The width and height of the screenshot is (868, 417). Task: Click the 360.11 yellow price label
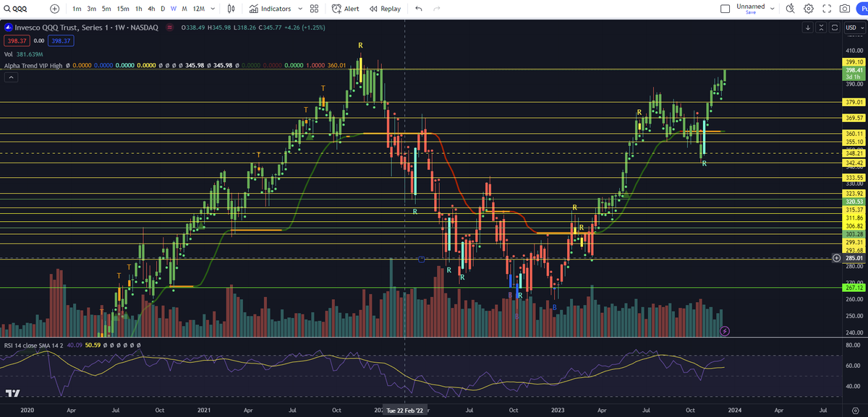click(854, 134)
